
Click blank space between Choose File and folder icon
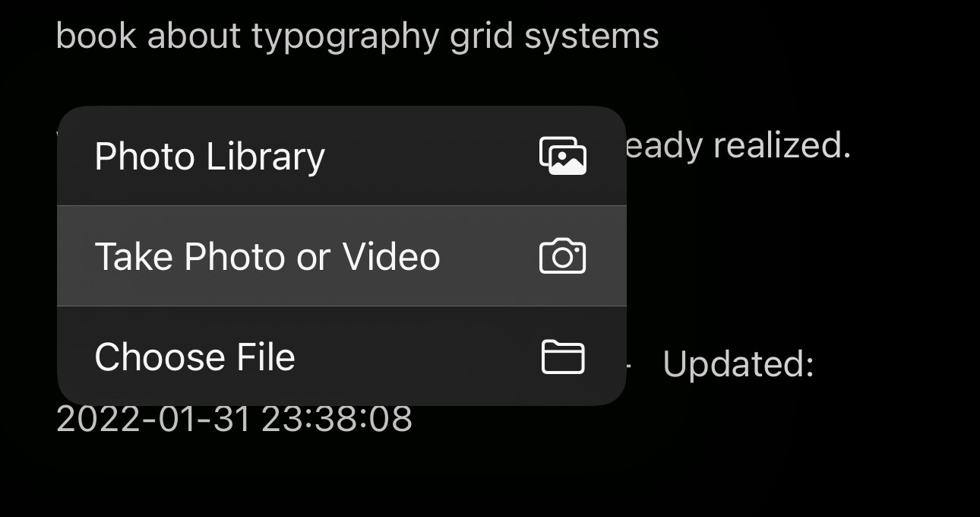[418, 356]
